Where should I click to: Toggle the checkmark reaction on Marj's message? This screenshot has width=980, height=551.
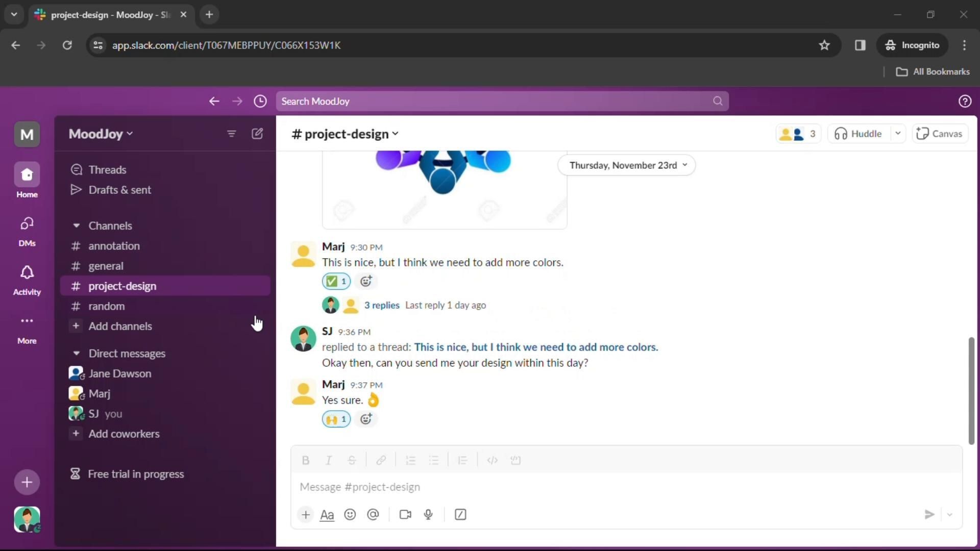tap(336, 281)
